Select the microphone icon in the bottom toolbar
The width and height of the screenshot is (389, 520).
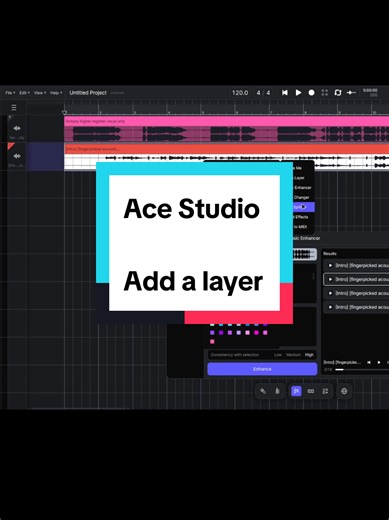(x=277, y=391)
